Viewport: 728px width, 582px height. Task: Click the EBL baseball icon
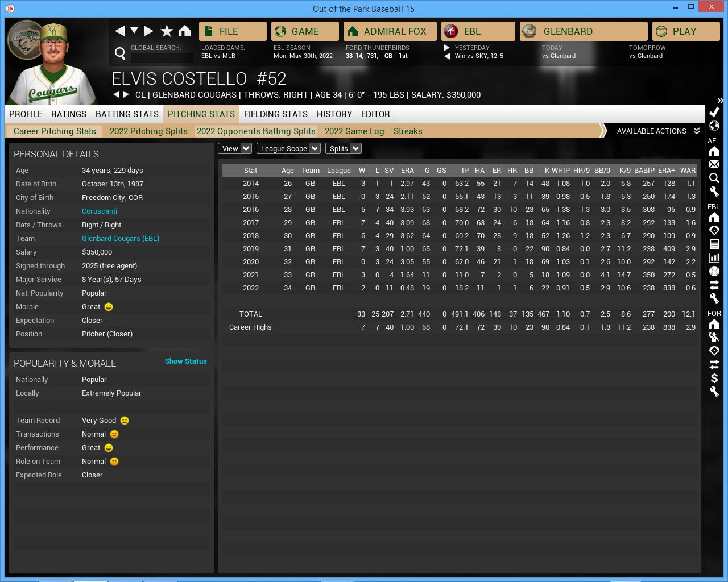pos(714,271)
